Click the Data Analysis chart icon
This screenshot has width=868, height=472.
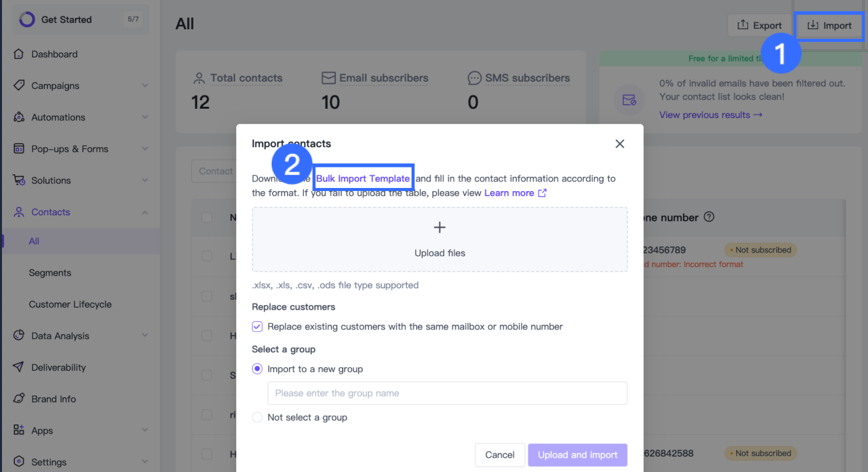coord(19,335)
